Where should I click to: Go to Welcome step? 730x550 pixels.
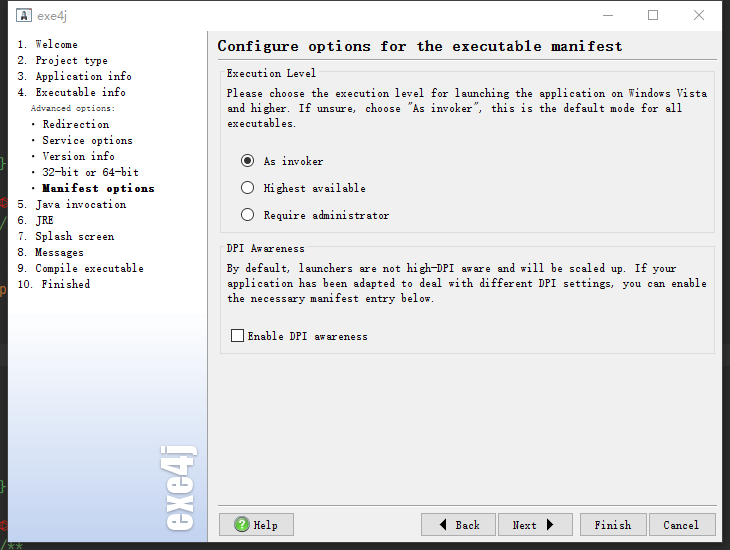[x=56, y=44]
